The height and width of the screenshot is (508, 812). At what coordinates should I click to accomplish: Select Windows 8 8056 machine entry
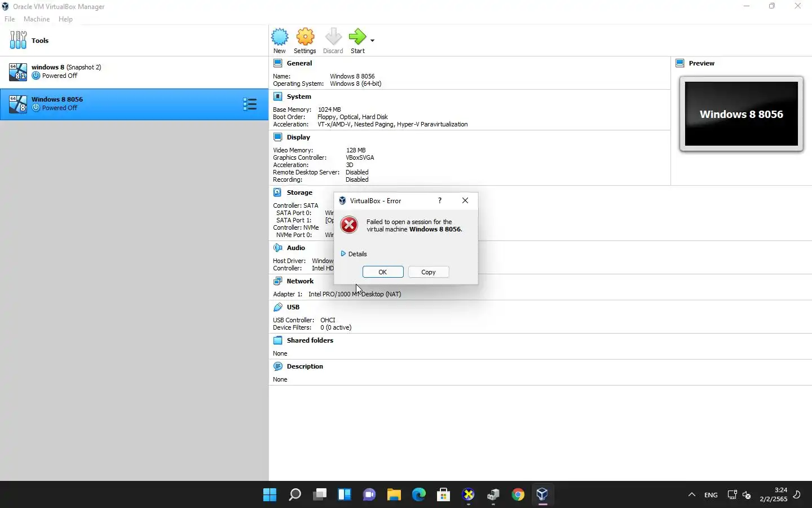(x=134, y=104)
